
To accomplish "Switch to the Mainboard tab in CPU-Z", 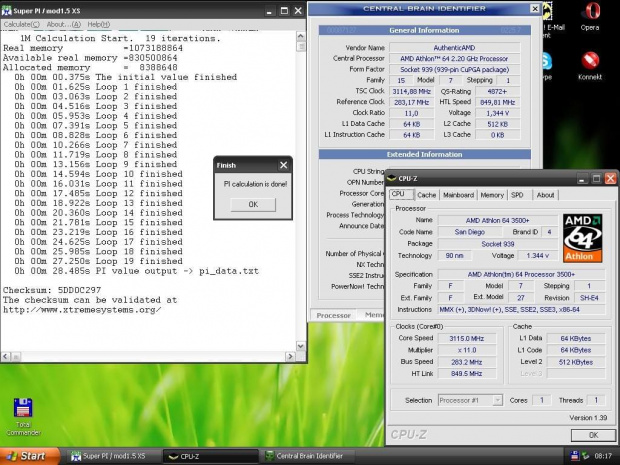I will tap(458, 195).
